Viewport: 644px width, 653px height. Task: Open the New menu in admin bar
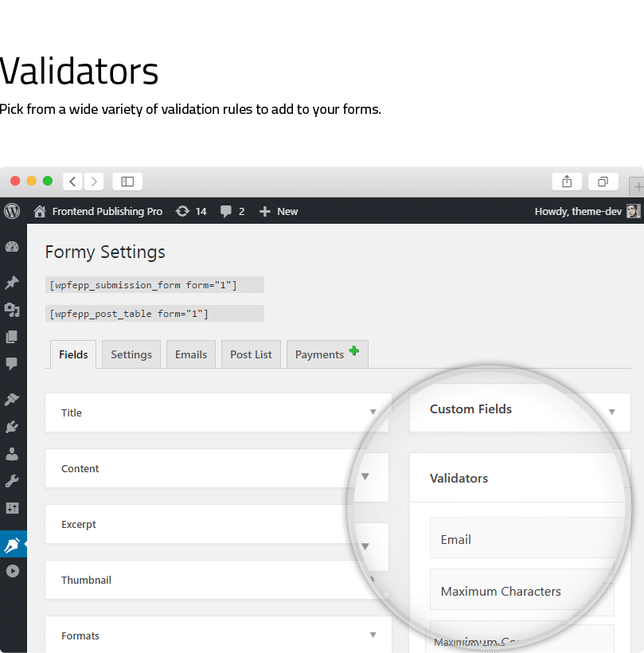point(287,212)
